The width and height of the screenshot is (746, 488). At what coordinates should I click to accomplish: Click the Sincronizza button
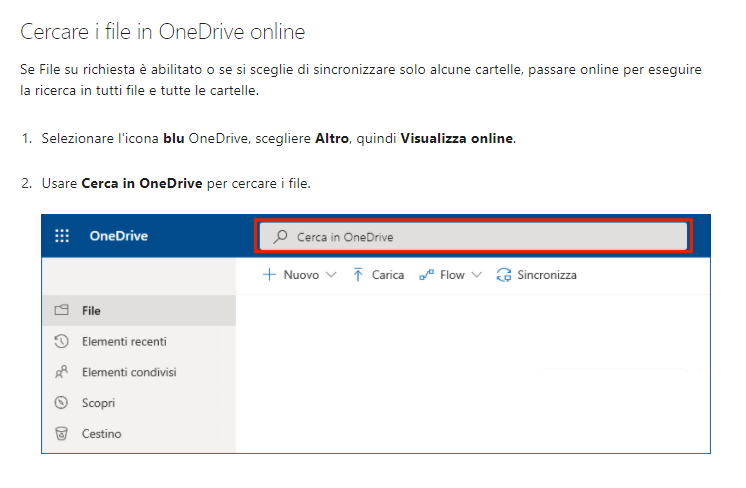[x=537, y=275]
